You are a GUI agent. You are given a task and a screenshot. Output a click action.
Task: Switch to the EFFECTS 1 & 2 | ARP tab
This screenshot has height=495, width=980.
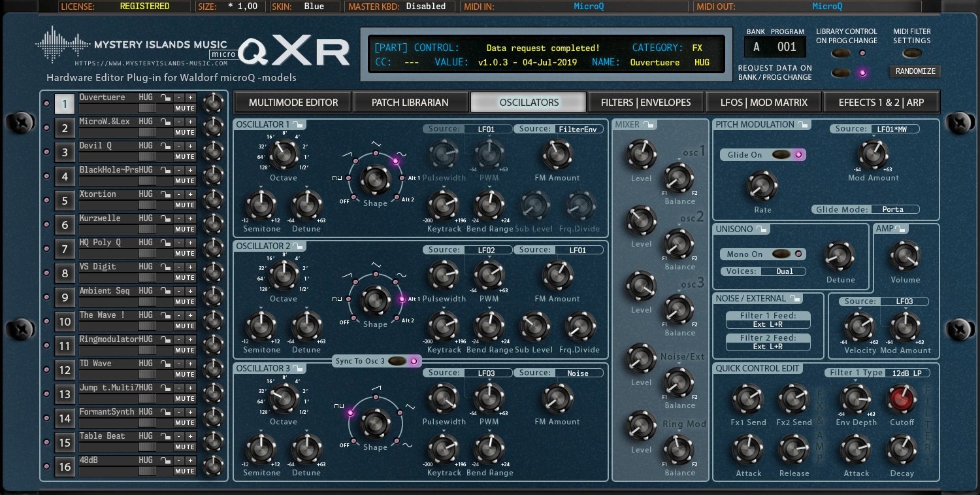coord(880,102)
